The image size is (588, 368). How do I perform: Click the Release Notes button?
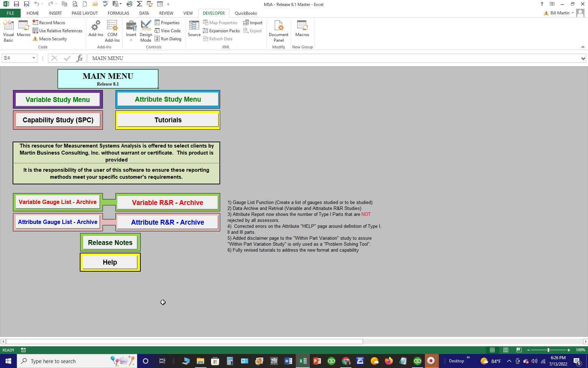coord(110,242)
